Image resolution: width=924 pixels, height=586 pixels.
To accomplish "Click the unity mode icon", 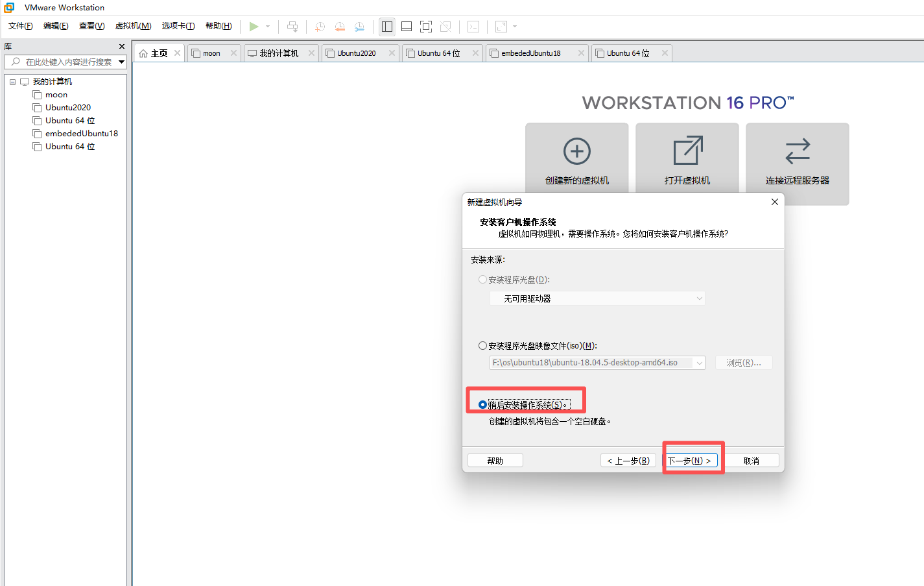I will tap(445, 27).
